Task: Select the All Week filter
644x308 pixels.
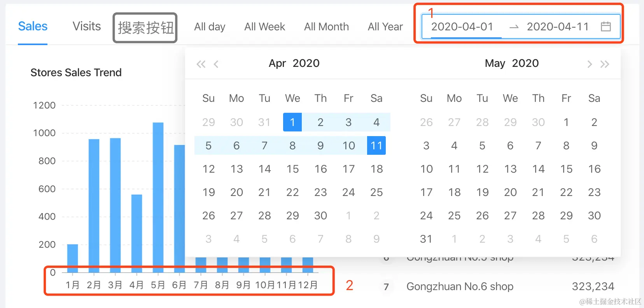Action: (x=265, y=27)
